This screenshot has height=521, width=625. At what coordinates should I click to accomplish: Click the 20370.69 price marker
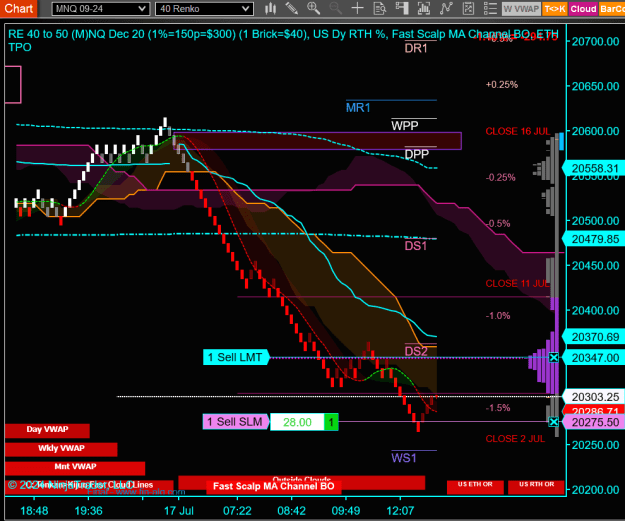594,337
